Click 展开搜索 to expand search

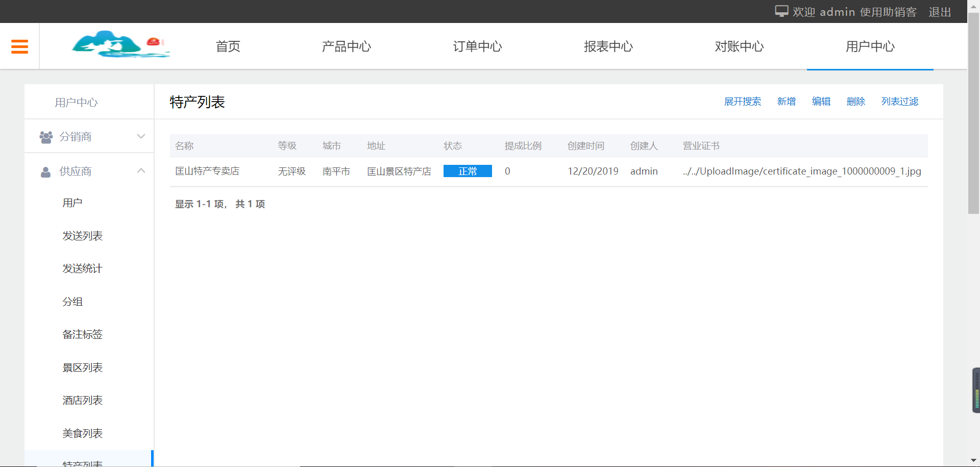743,102
